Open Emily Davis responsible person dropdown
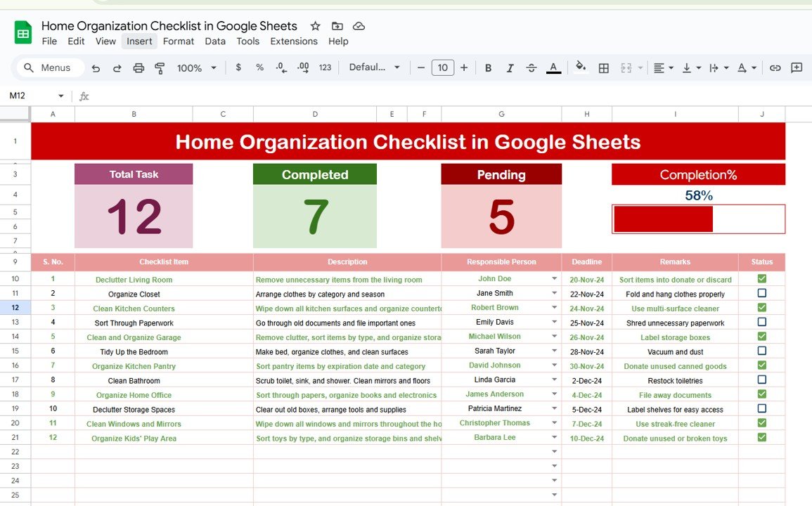This screenshot has width=812, height=506. pyautogui.click(x=554, y=322)
